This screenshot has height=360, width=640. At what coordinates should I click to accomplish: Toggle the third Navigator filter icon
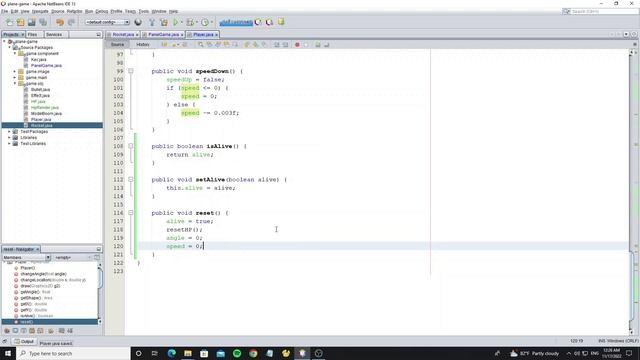pos(23,331)
